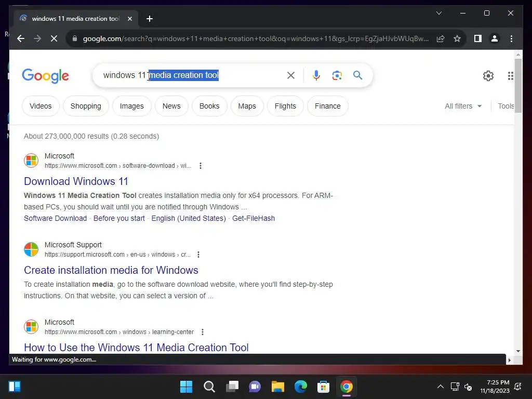Viewport: 532px width, 399px height.
Task: Go back to the previous page
Action: click(21, 38)
